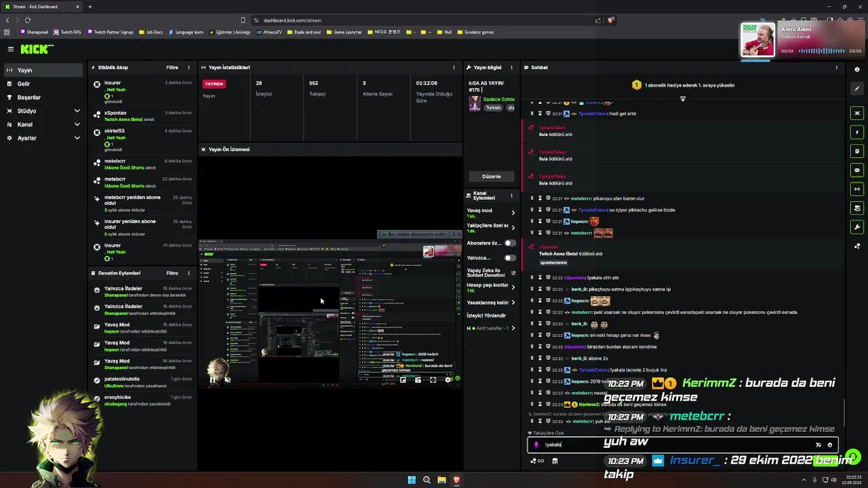Click the pencil edit icon in right sidebar
This screenshot has width=868, height=488.
(857, 89)
